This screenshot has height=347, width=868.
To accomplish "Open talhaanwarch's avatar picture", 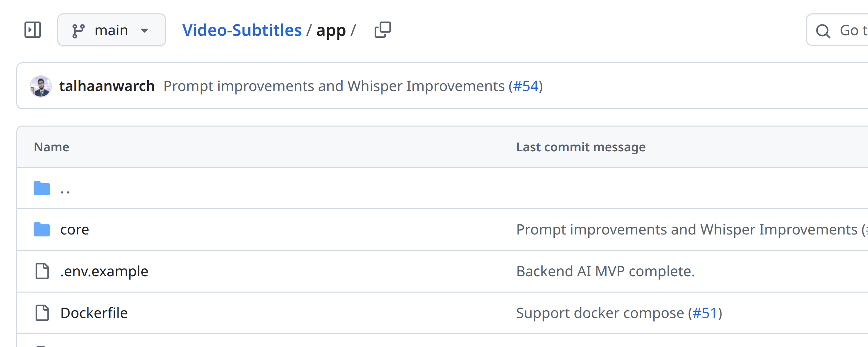I will click(41, 86).
